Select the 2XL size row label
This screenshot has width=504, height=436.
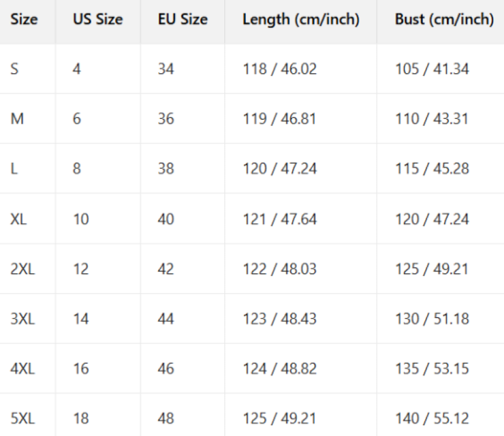tap(23, 269)
